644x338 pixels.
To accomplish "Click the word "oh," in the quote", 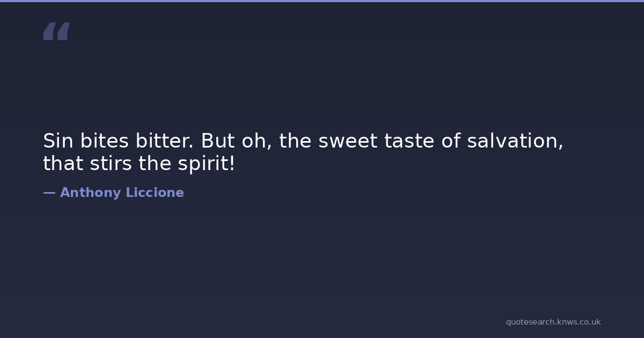I will coord(257,141).
